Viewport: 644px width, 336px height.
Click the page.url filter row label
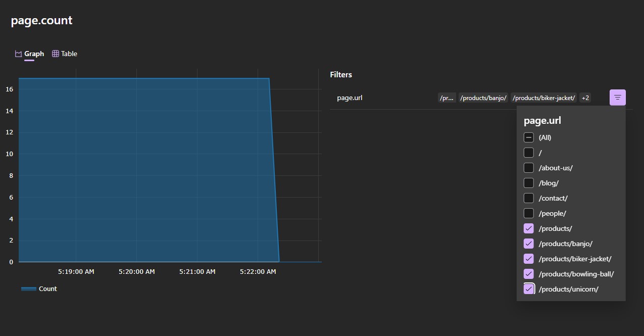350,98
